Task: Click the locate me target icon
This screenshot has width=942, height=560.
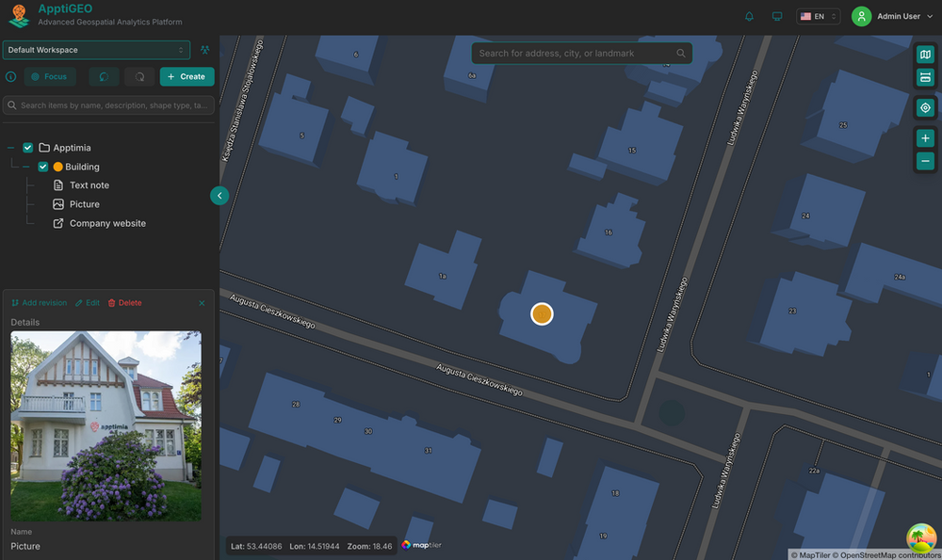Action: click(x=925, y=108)
